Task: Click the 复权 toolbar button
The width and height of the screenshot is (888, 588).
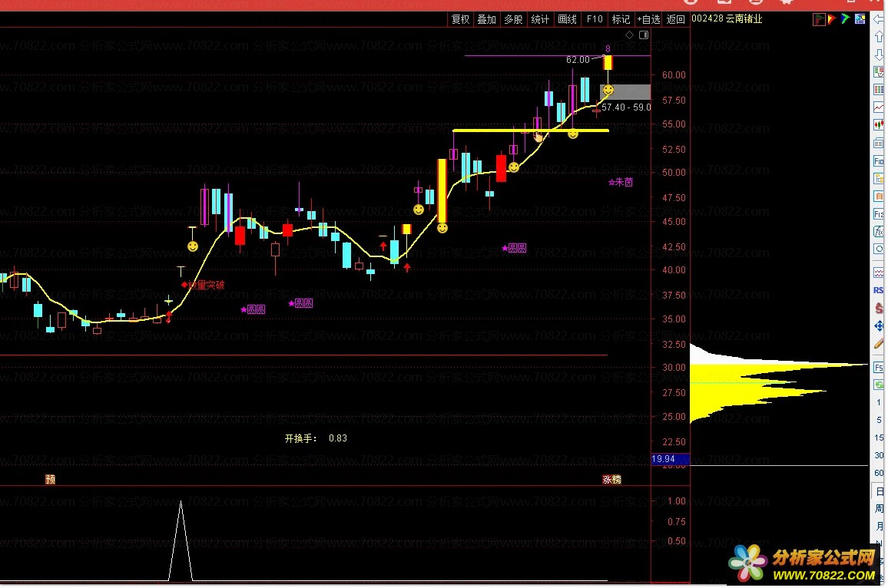Action: point(460,19)
